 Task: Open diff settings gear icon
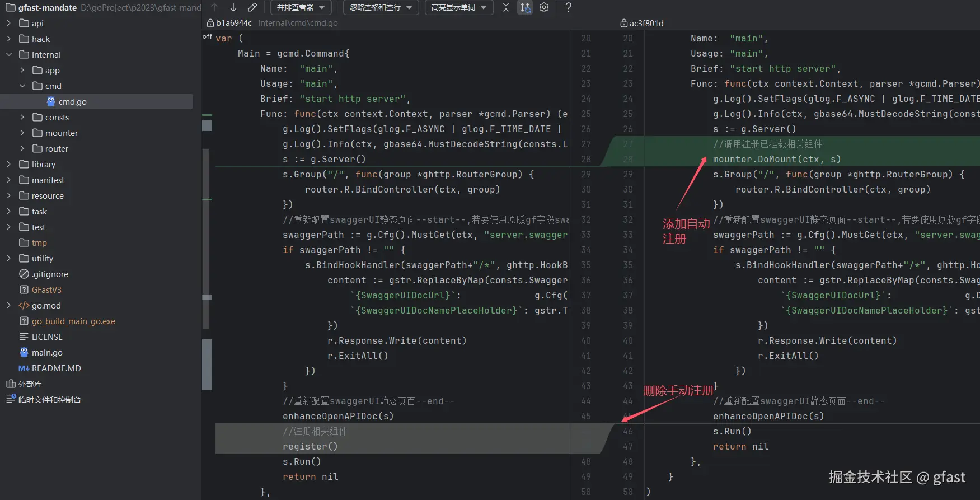(x=544, y=7)
